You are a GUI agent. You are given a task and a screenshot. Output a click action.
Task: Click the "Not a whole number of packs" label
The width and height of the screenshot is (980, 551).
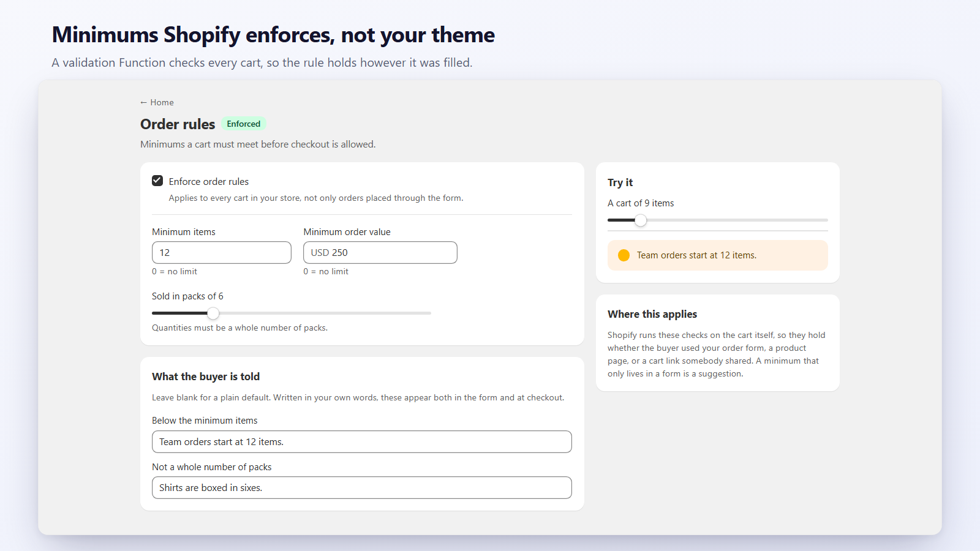click(x=212, y=467)
